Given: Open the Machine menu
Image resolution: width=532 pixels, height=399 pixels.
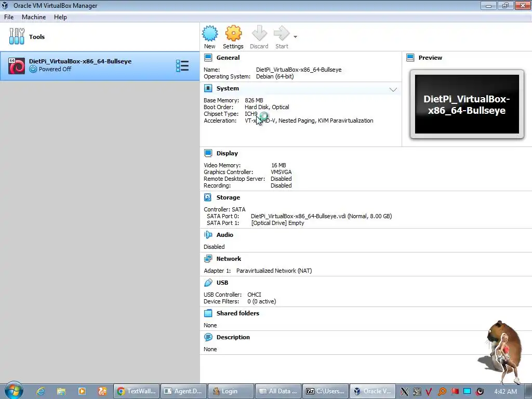Looking at the screenshot, I should (x=34, y=17).
